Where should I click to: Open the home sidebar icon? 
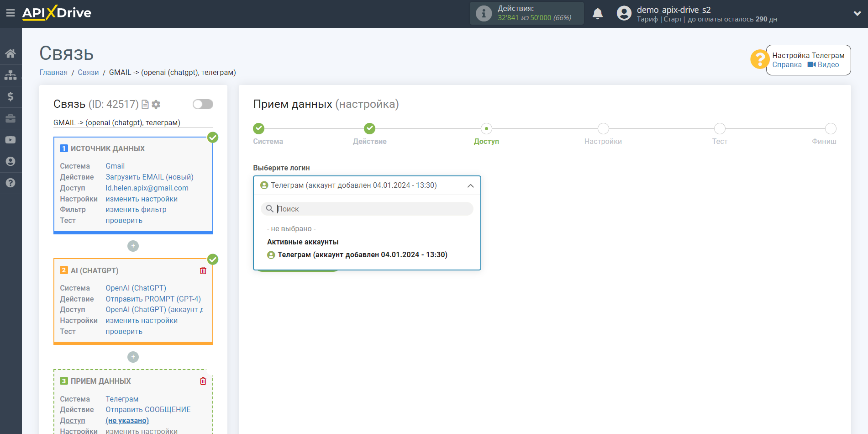point(11,53)
